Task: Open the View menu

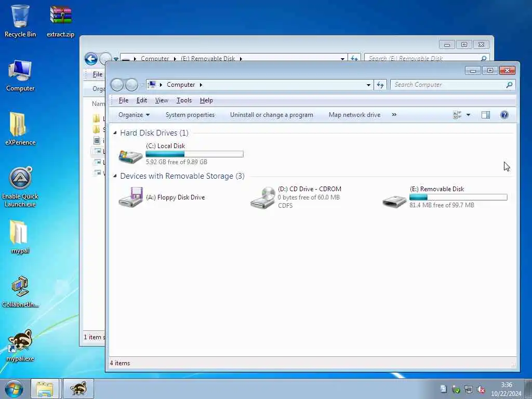Action: 162,100
